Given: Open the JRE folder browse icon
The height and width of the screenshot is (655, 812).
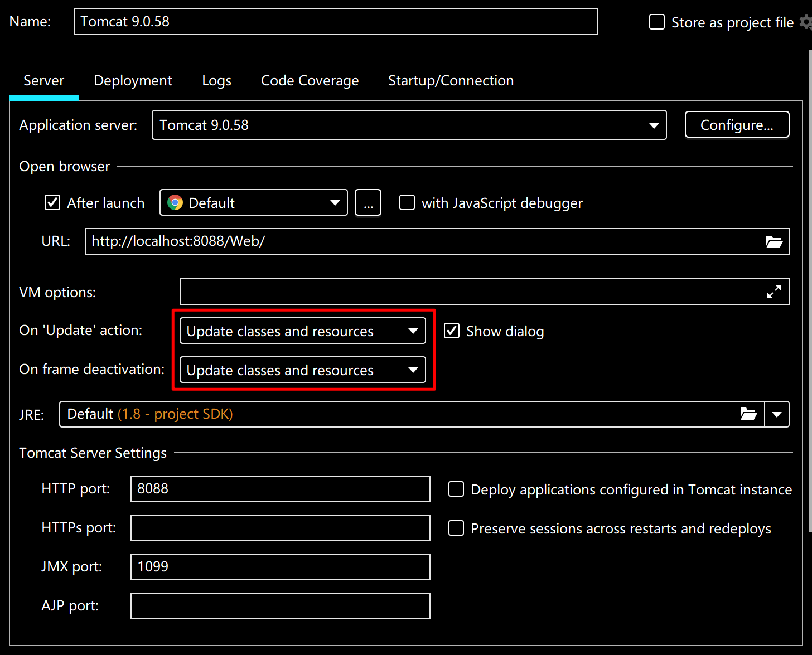Looking at the screenshot, I should point(748,414).
